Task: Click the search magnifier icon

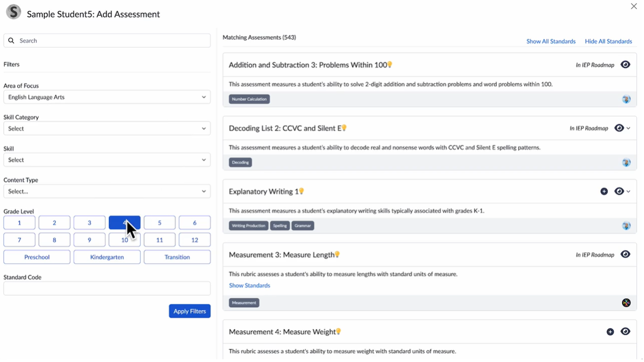Action: (x=11, y=41)
